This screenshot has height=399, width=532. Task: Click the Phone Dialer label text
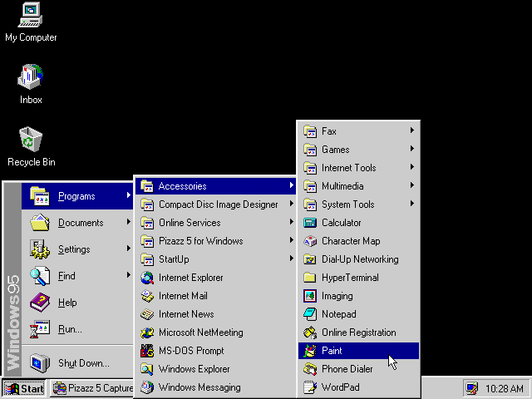coord(347,369)
